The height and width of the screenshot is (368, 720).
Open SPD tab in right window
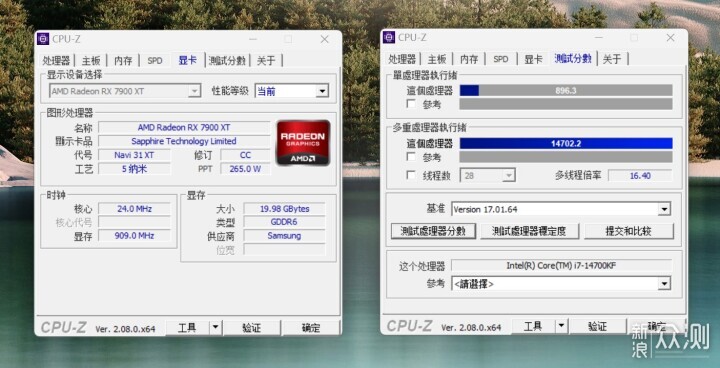(x=501, y=59)
